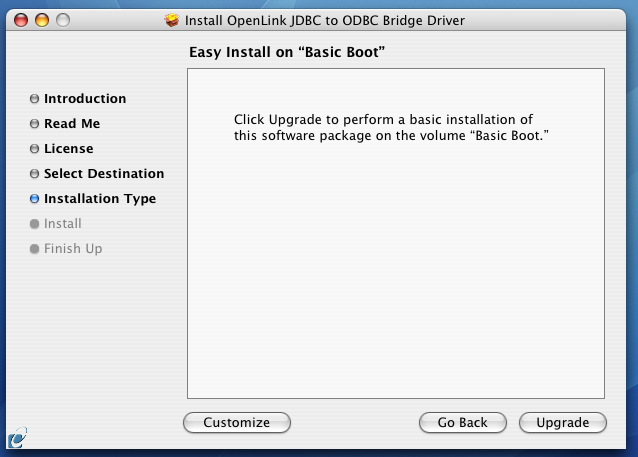Select the Read Me step bullet
638x457 pixels.
[35, 123]
